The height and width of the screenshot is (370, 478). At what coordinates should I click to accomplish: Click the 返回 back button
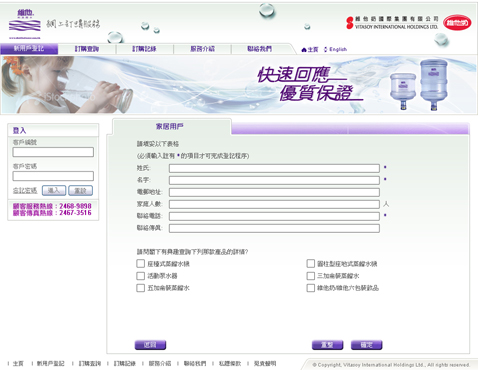(150, 345)
